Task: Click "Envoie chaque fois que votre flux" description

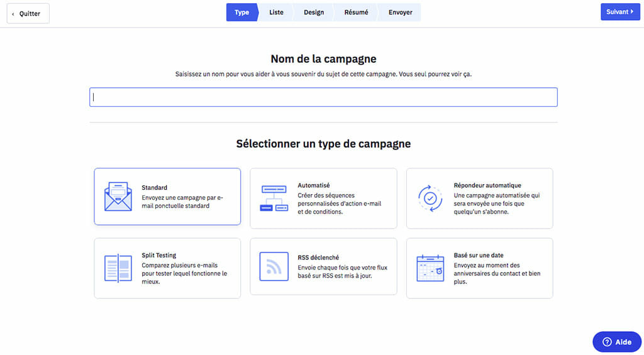Action: coord(343,271)
